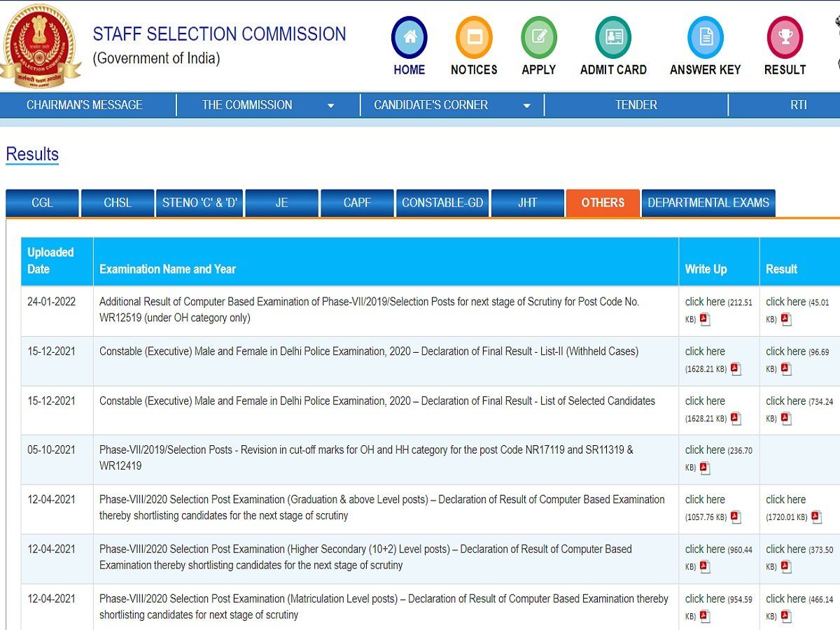The width and height of the screenshot is (840, 630).
Task: Click the Staff Selection Commission emblem logo
Action: pyautogui.click(x=41, y=46)
